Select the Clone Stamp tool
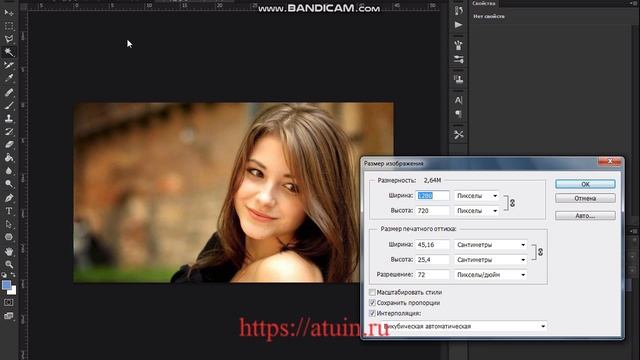This screenshot has height=360, width=640. click(9, 118)
